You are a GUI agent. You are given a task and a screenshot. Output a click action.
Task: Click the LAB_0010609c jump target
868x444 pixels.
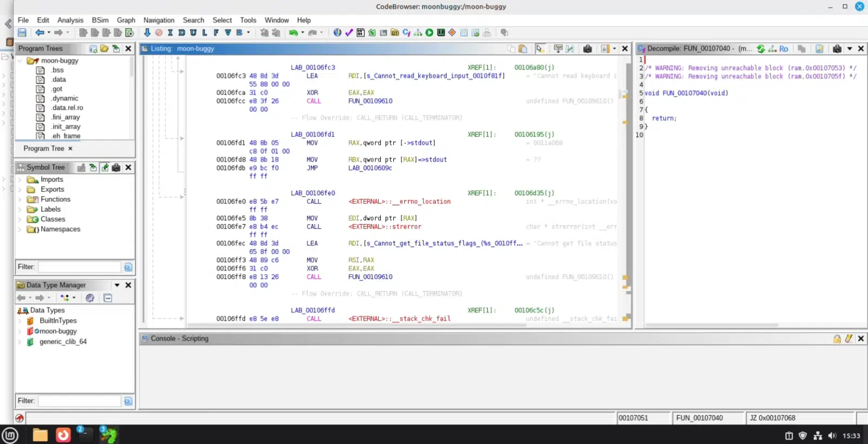pos(370,168)
